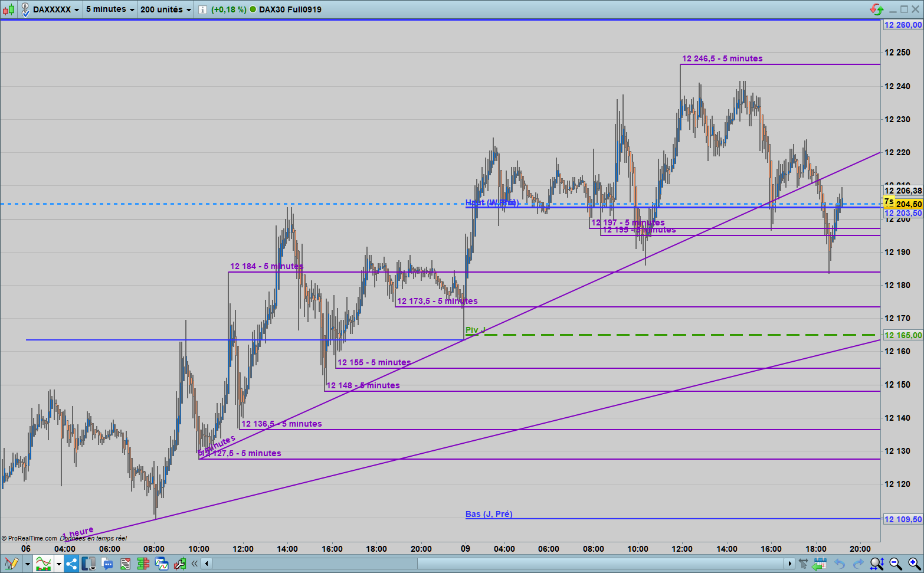Click the 12 109,50 low price tag

903,519
